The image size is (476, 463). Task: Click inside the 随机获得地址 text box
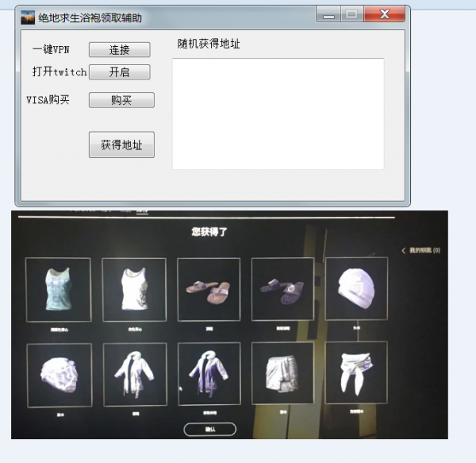point(278,114)
